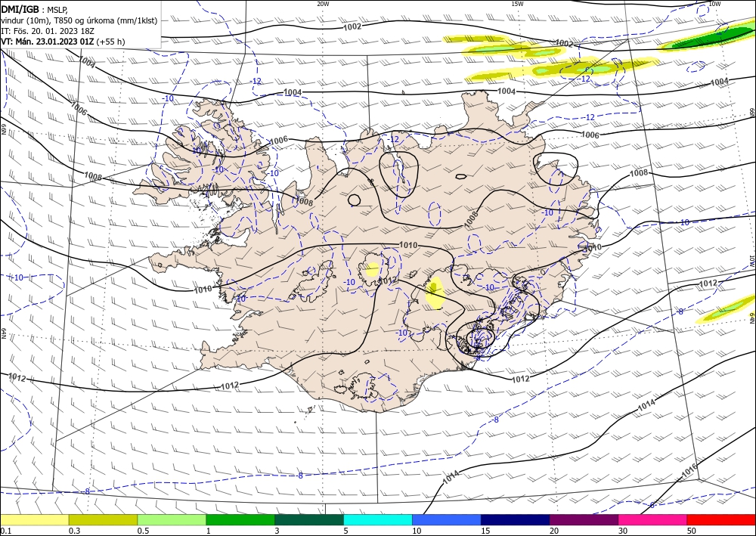Click the '20W' longitude label at top

click(323, 4)
